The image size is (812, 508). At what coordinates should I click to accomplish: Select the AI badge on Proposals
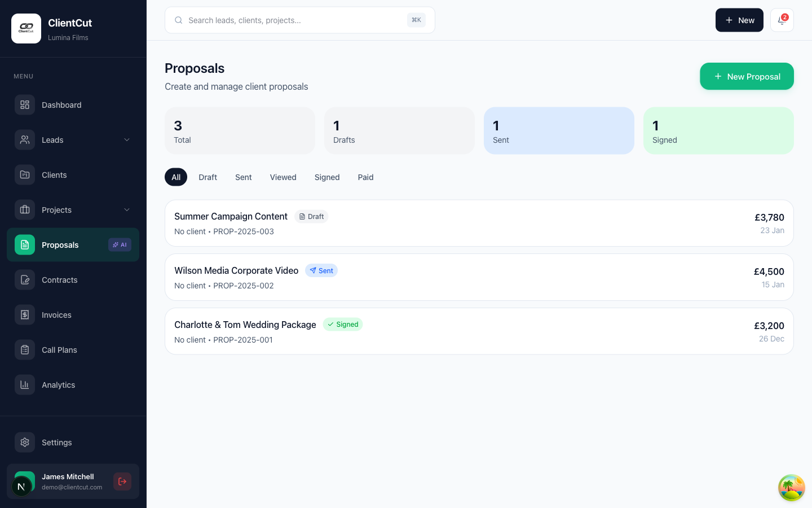(x=120, y=244)
